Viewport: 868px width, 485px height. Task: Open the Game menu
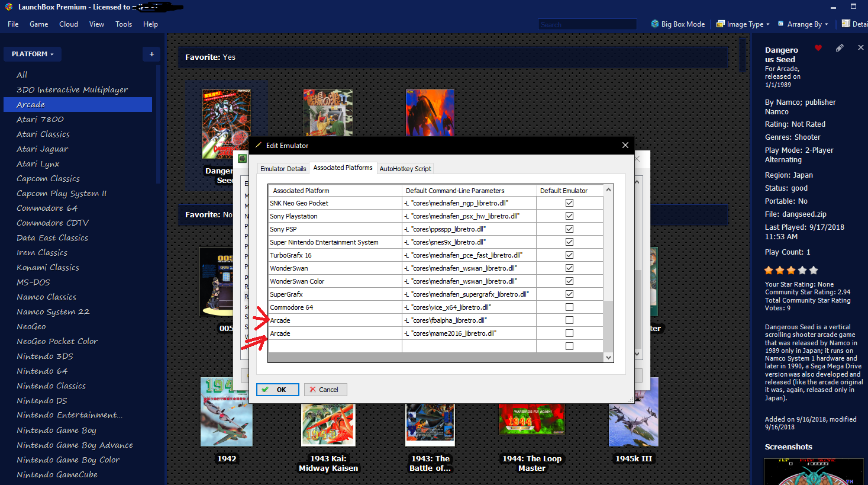point(38,24)
